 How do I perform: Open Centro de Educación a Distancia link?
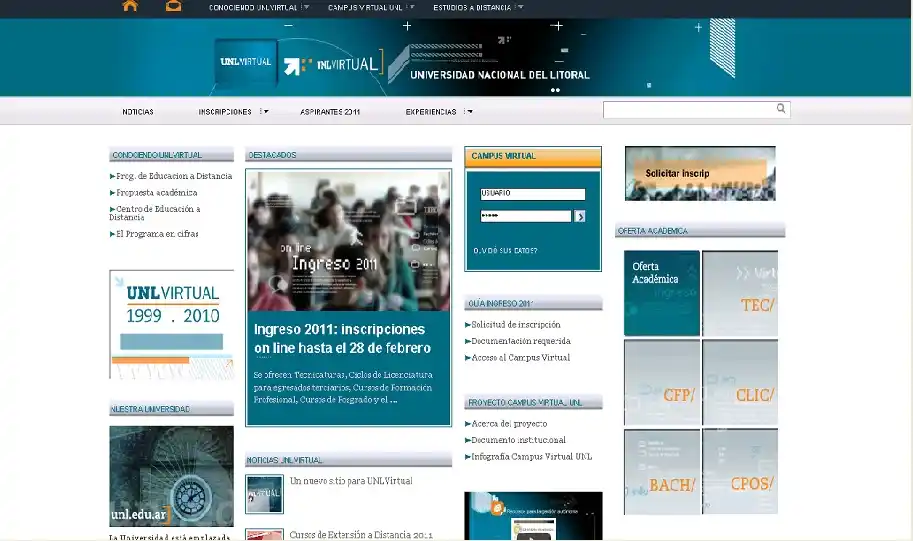tap(155, 213)
